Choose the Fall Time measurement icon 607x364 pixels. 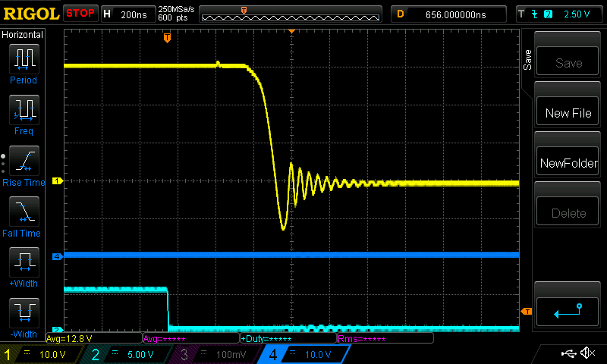[x=23, y=211]
